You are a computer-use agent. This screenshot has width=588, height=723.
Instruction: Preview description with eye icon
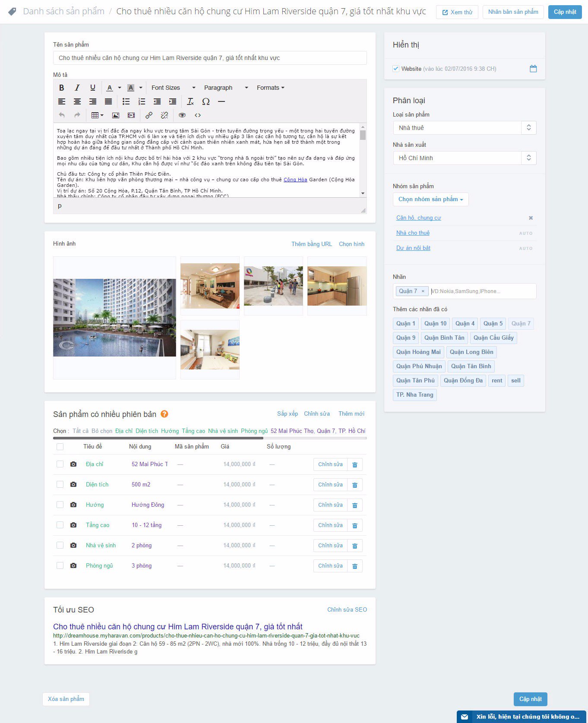point(182,115)
